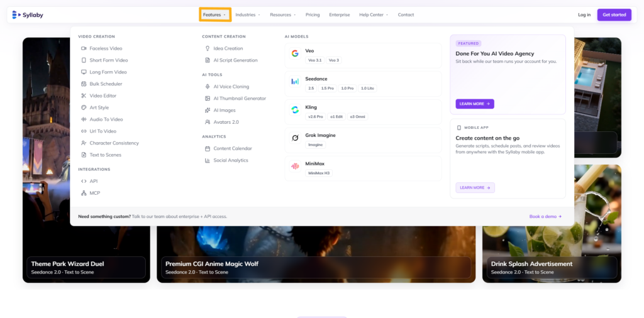The width and height of the screenshot is (644, 318).
Task: Click the Text to Scenes document icon
Action: pos(84,155)
